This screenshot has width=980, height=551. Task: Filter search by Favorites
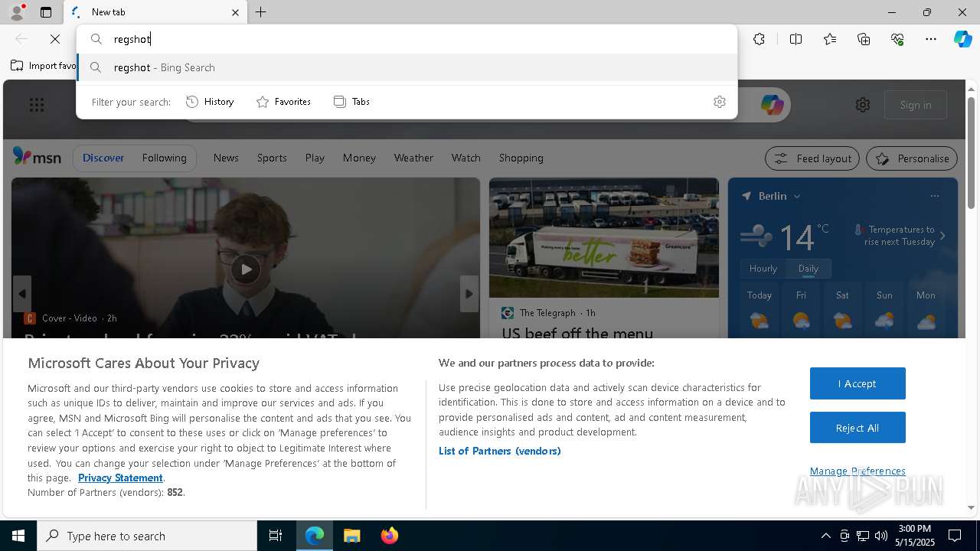(283, 102)
